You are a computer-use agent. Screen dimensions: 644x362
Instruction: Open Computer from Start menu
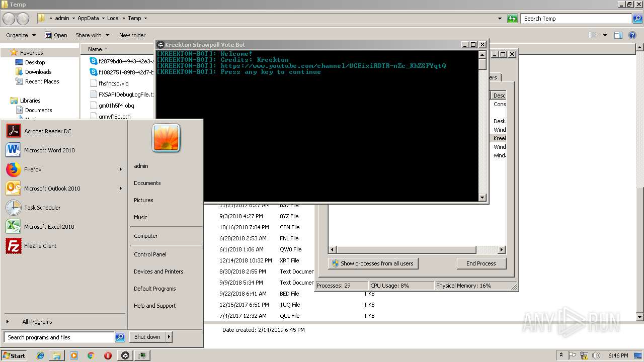145,236
